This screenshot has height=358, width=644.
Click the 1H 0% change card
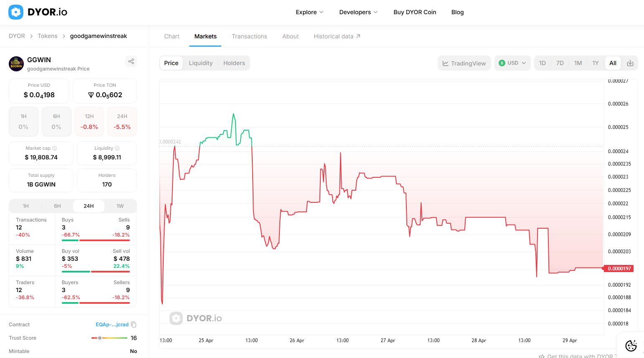pos(23,122)
